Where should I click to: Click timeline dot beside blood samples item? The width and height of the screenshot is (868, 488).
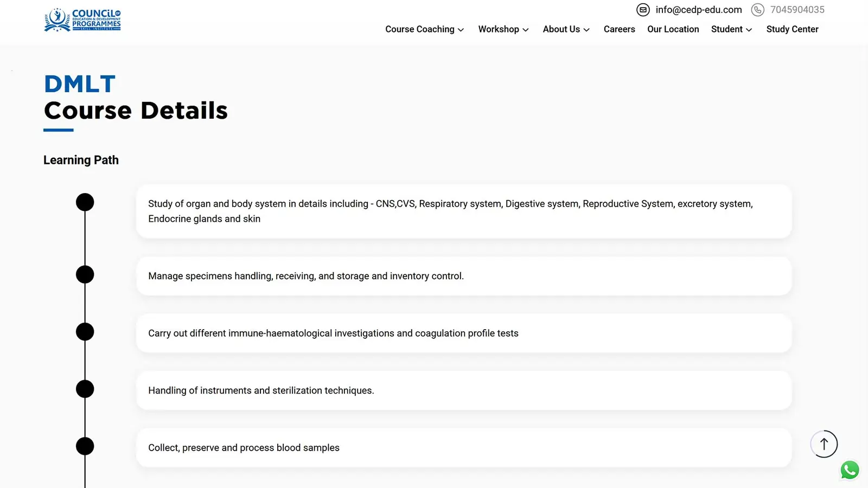pyautogui.click(x=85, y=446)
